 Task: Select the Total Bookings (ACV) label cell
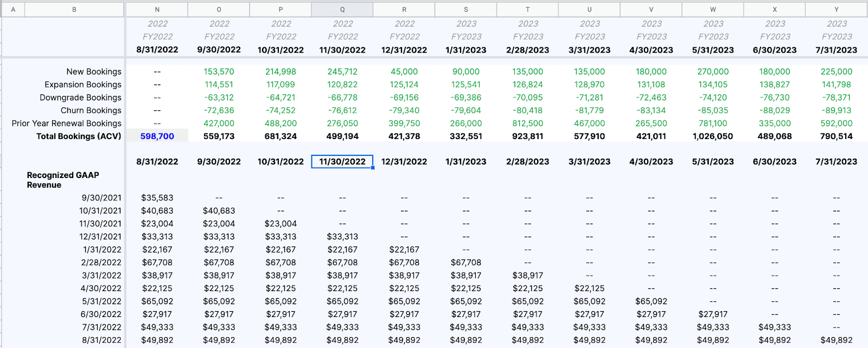tap(79, 136)
